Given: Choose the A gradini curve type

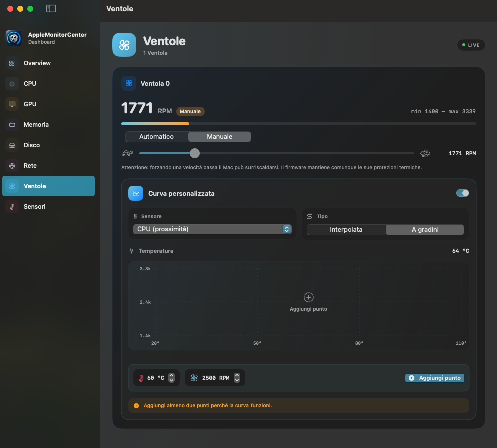Looking at the screenshot, I should point(425,230).
